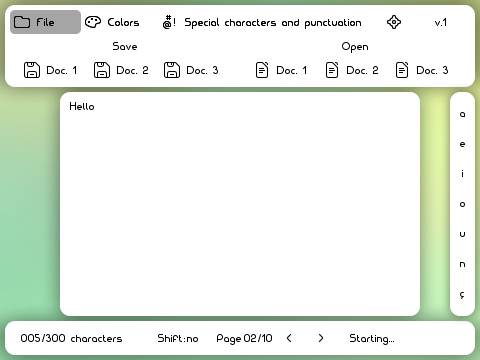Go to next page with right chevron
480x360 pixels.
click(321, 338)
